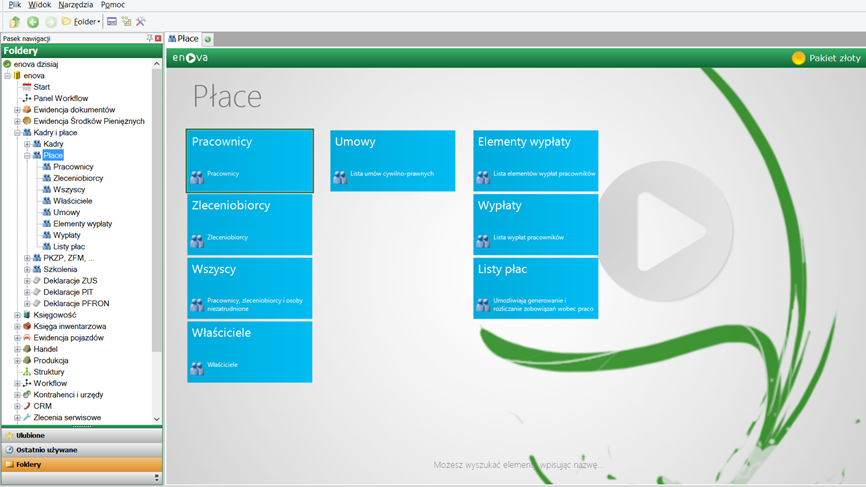
Task: Click the CRM tree icon
Action: tap(27, 406)
